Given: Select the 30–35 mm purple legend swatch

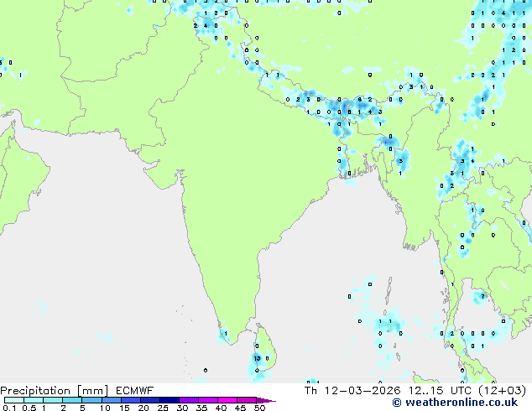Looking at the screenshot, I should coord(189,400).
